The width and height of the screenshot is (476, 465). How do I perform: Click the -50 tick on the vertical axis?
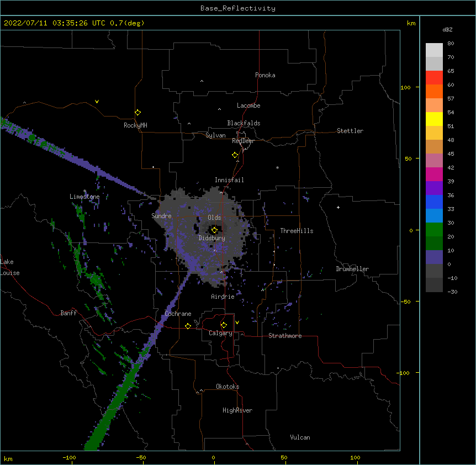tap(405, 302)
